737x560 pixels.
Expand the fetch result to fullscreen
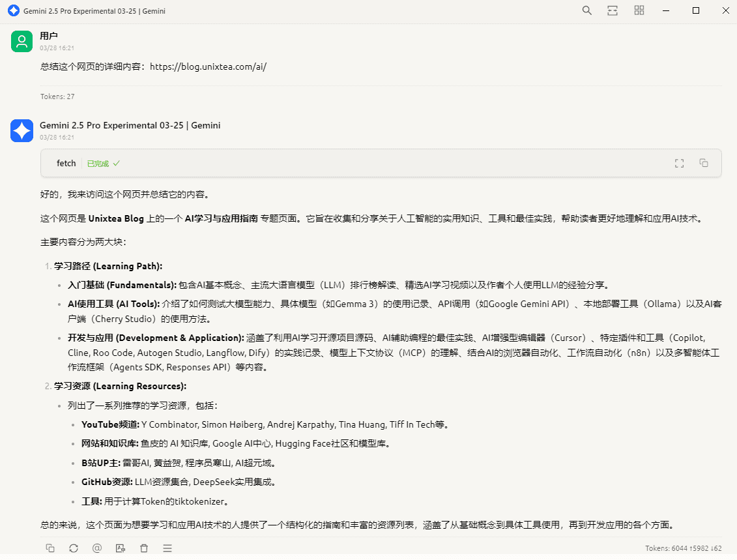point(679,163)
